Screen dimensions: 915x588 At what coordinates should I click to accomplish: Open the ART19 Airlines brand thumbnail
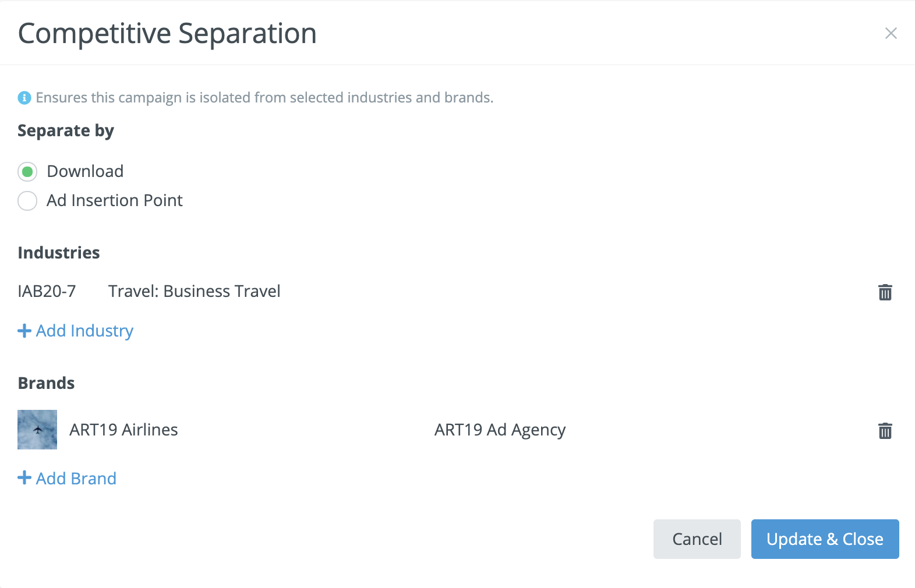tap(37, 430)
